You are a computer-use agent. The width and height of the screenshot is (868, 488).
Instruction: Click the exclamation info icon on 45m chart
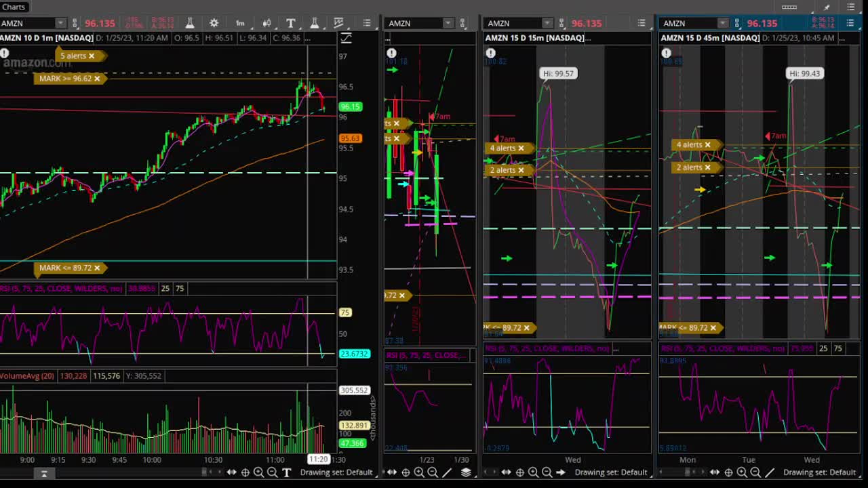point(666,52)
